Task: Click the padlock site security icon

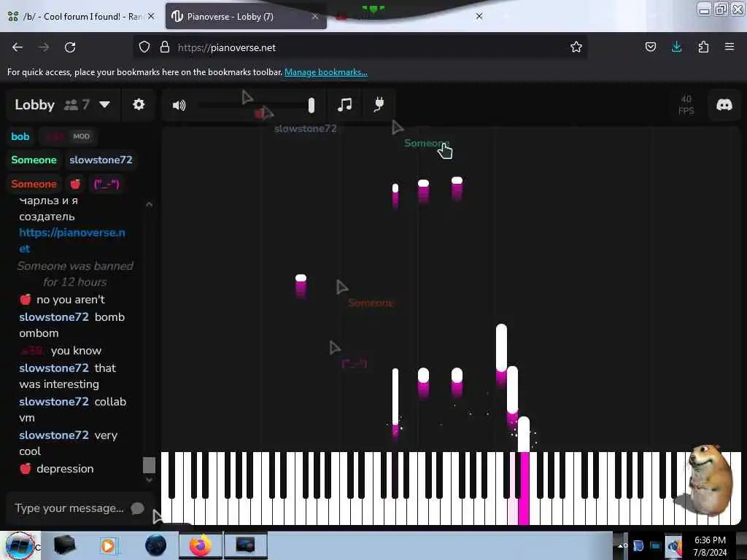Action: click(x=165, y=47)
